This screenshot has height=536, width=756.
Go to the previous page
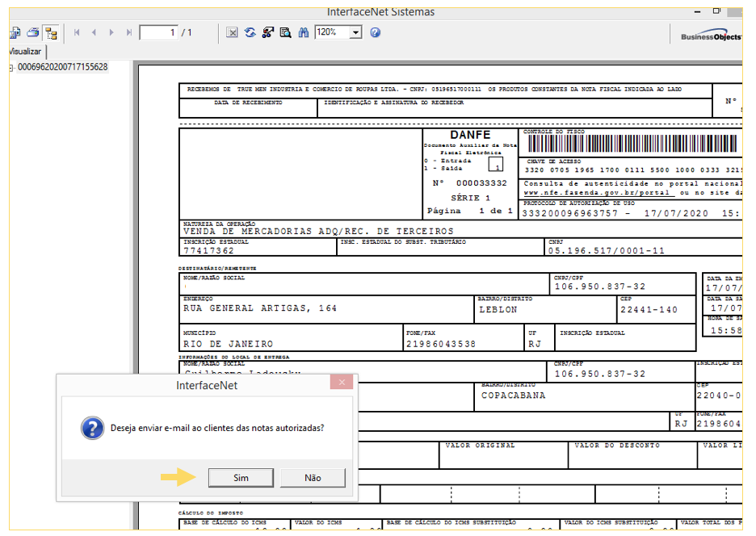click(94, 33)
